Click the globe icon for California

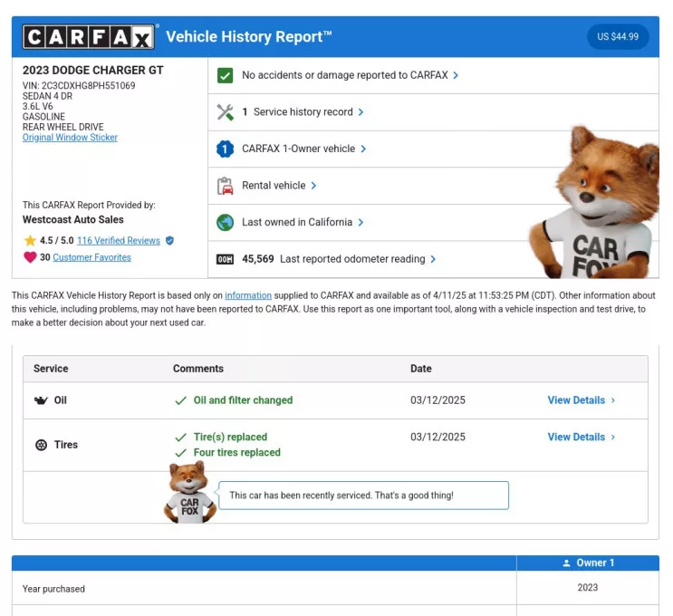(226, 222)
